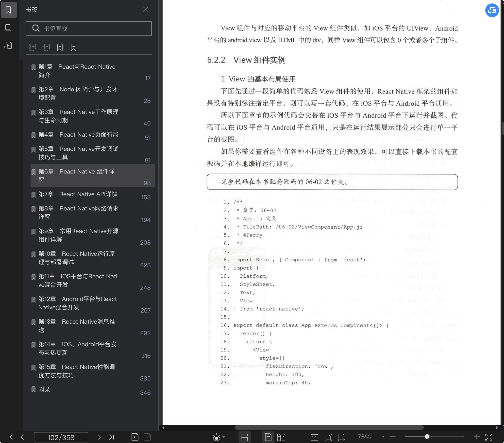Open bookmark 第12章 Android平台与React Native混合开发
Viewport: 504px width, 443px height.
point(92,303)
